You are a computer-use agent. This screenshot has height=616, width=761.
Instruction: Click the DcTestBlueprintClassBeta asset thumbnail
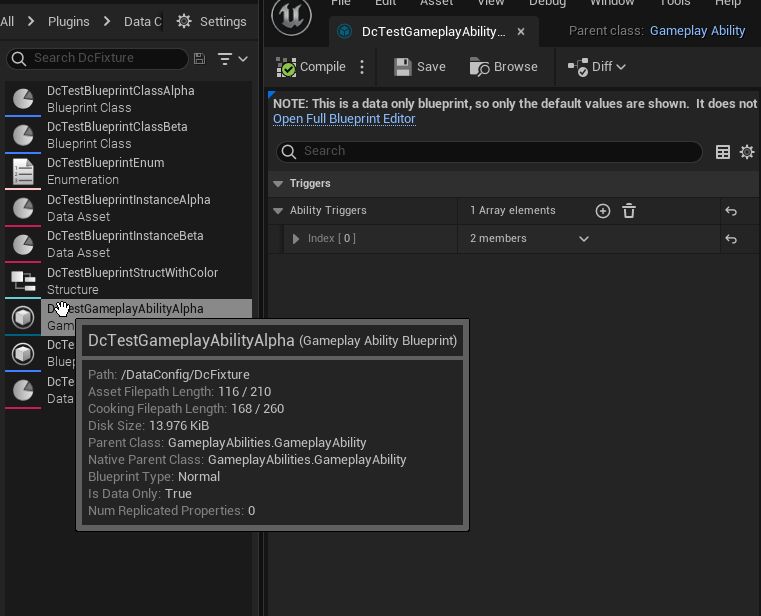click(23, 135)
